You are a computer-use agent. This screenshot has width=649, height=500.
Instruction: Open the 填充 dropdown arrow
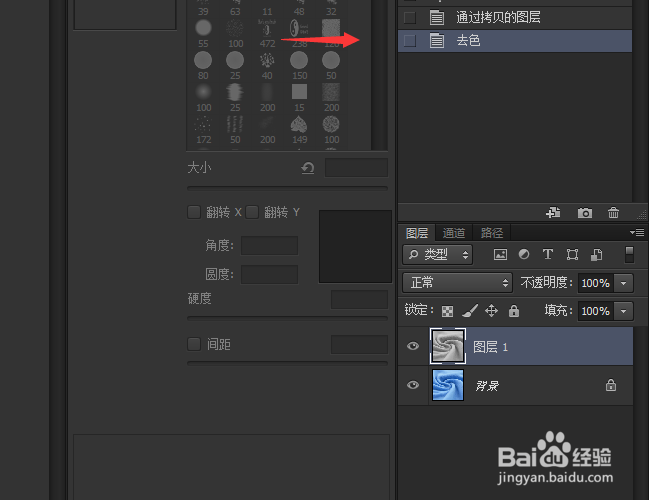click(624, 311)
